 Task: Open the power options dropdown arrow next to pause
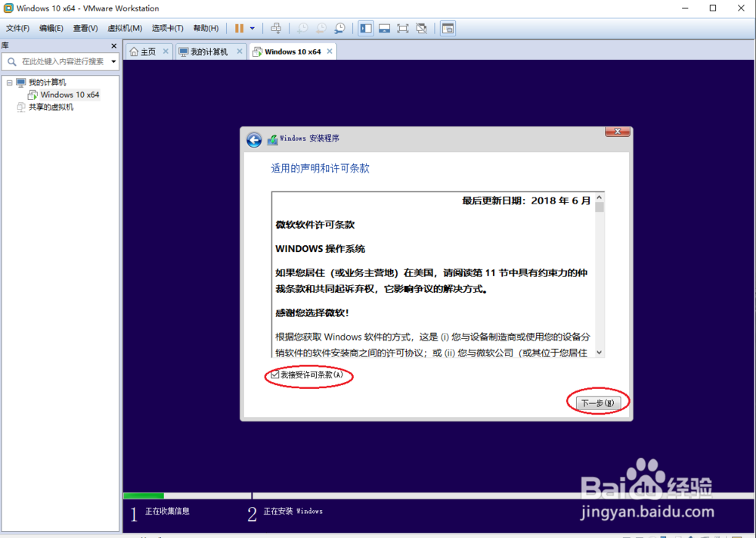(x=253, y=29)
